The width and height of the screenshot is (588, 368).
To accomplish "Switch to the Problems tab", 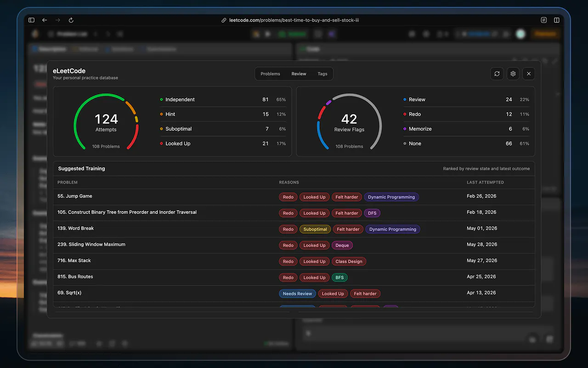I will (x=270, y=74).
